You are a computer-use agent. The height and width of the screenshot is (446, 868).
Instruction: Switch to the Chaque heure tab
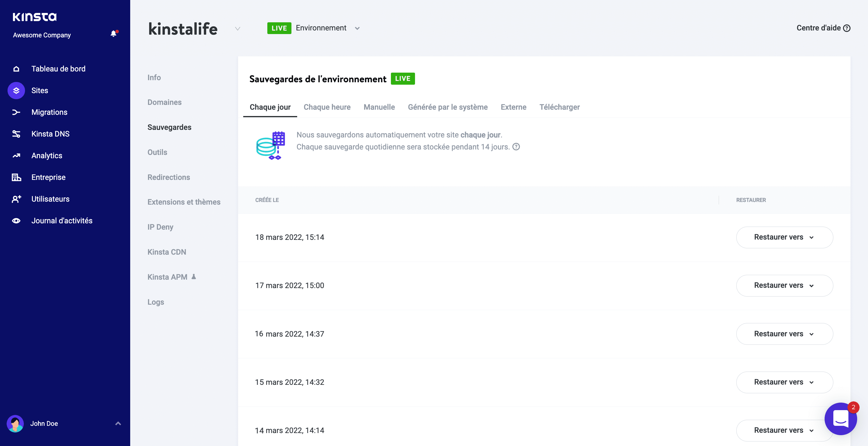click(327, 107)
